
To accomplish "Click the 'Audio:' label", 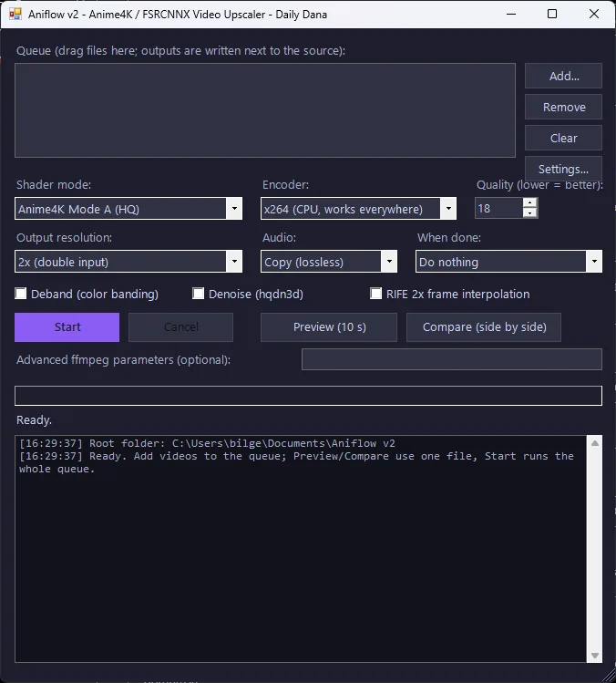I will tap(279, 237).
